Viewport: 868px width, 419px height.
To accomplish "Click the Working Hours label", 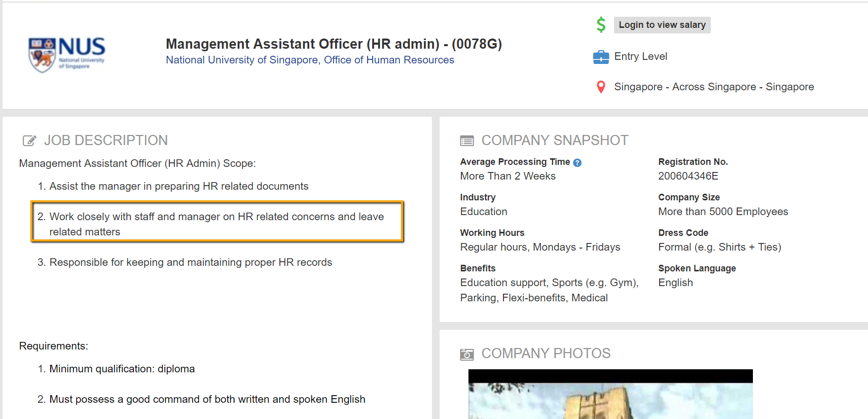I will tap(492, 233).
